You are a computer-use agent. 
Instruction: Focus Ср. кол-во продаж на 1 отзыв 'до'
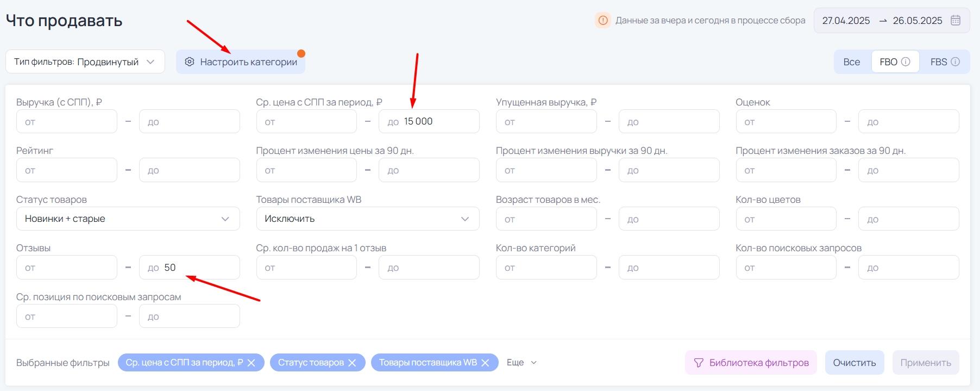tap(429, 268)
